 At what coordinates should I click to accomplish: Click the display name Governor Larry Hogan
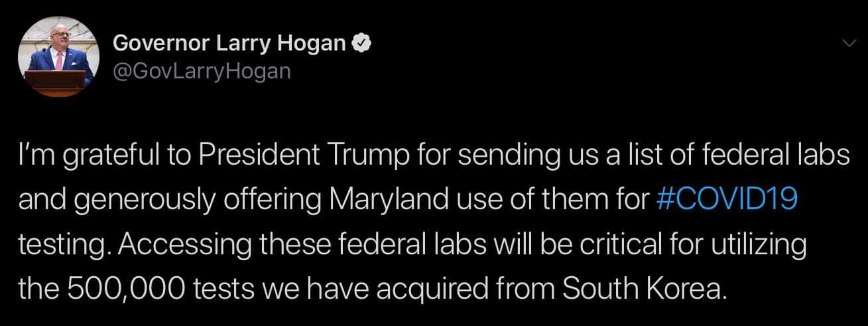[x=229, y=43]
